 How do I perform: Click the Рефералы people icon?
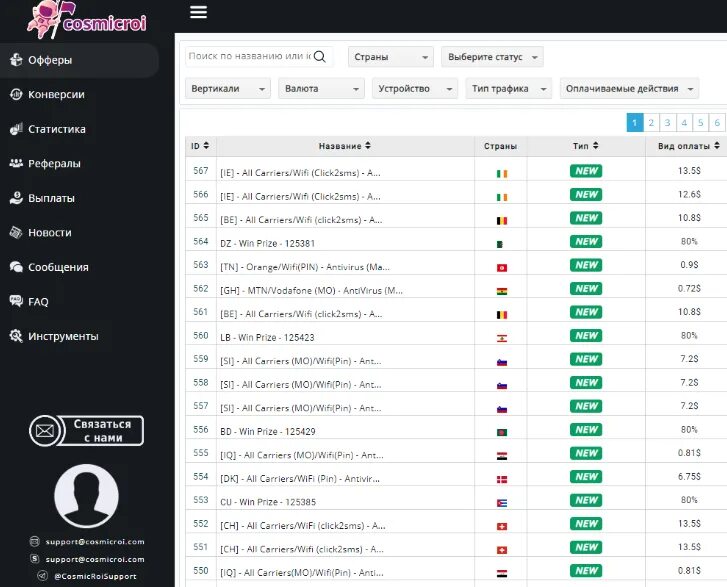(x=16, y=163)
